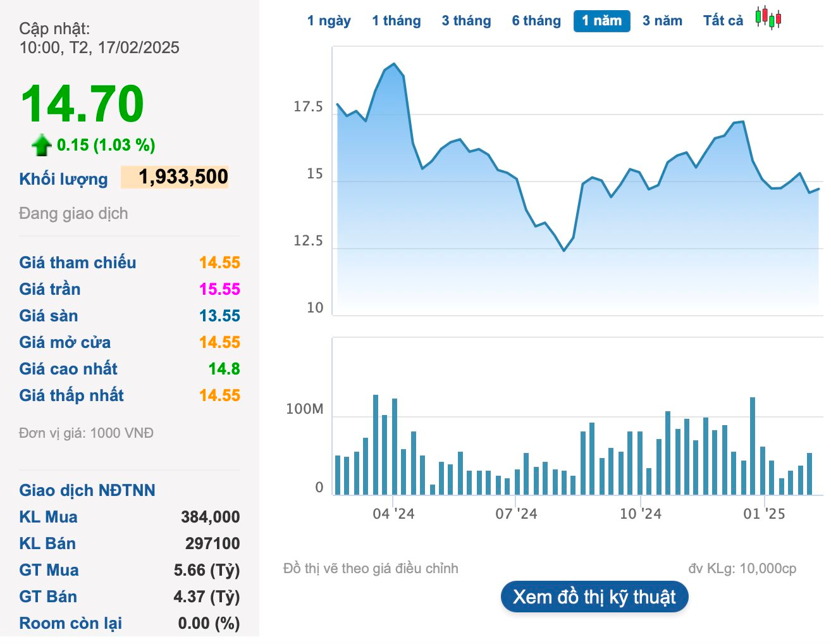
Task: Reselect the active "1 năm" timeframe
Action: (601, 20)
